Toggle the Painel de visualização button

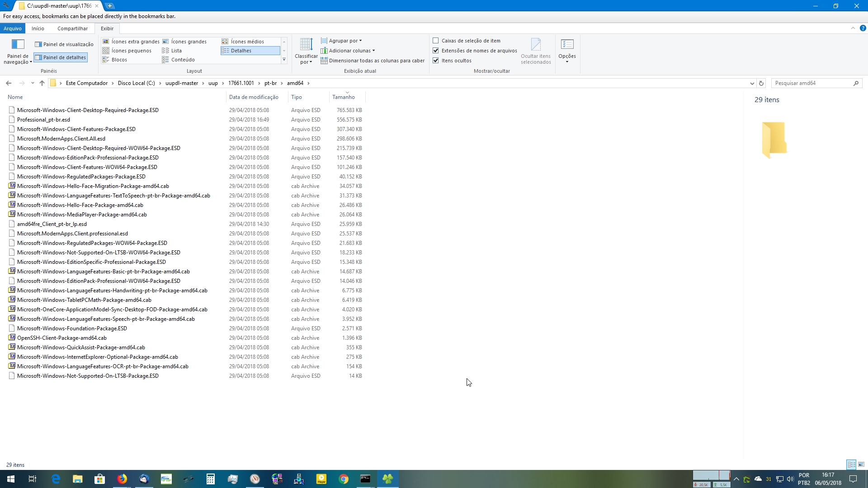click(64, 44)
